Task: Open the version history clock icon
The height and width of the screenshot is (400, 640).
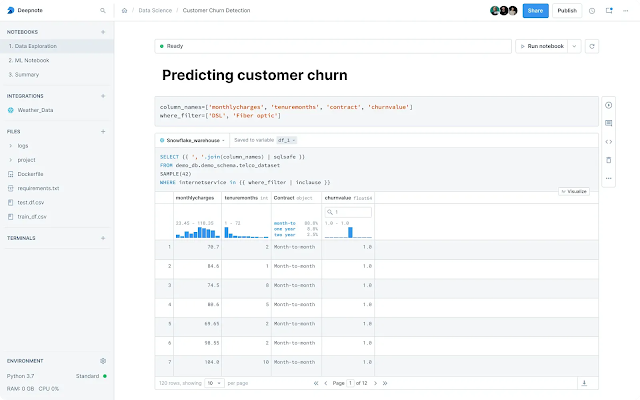Action: click(592, 11)
